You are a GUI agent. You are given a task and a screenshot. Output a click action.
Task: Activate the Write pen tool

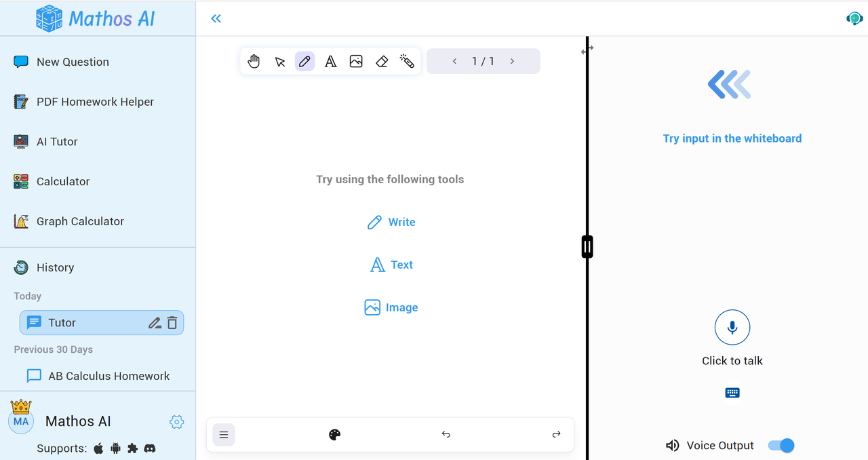[x=304, y=61]
